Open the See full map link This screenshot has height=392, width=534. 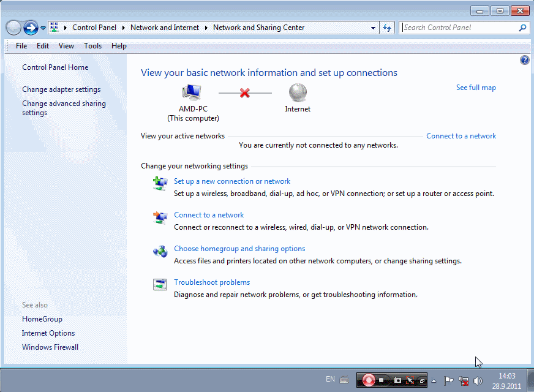[476, 88]
